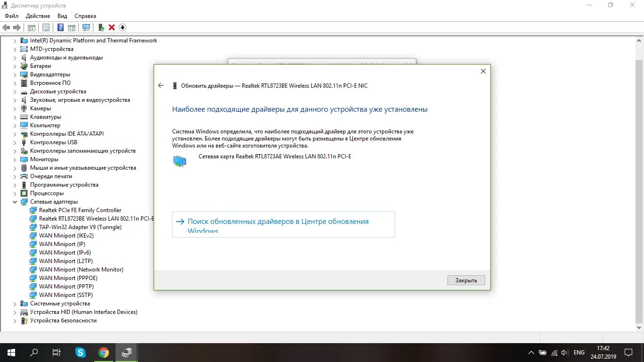This screenshot has height=362, width=644.
Task: Open the Вид menu
Action: pyautogui.click(x=62, y=16)
